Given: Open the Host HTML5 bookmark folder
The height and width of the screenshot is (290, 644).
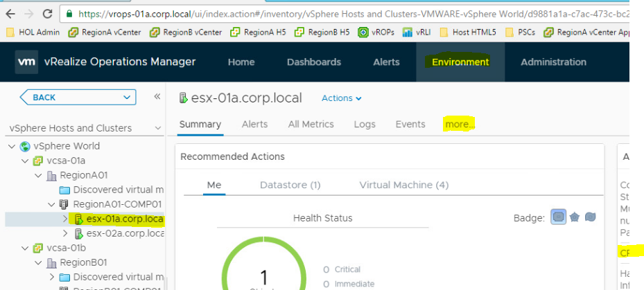Looking at the screenshot, I should 468,32.
